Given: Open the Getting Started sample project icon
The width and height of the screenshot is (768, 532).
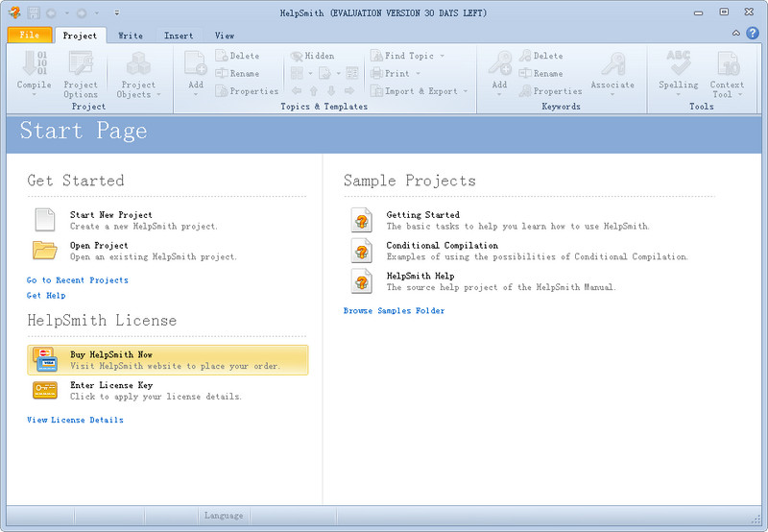Looking at the screenshot, I should (x=361, y=220).
